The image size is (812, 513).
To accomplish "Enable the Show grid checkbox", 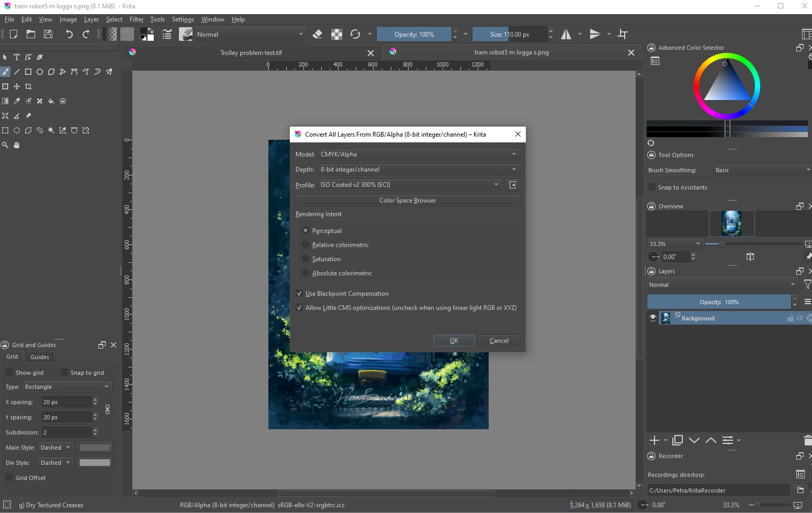I will 9,372.
